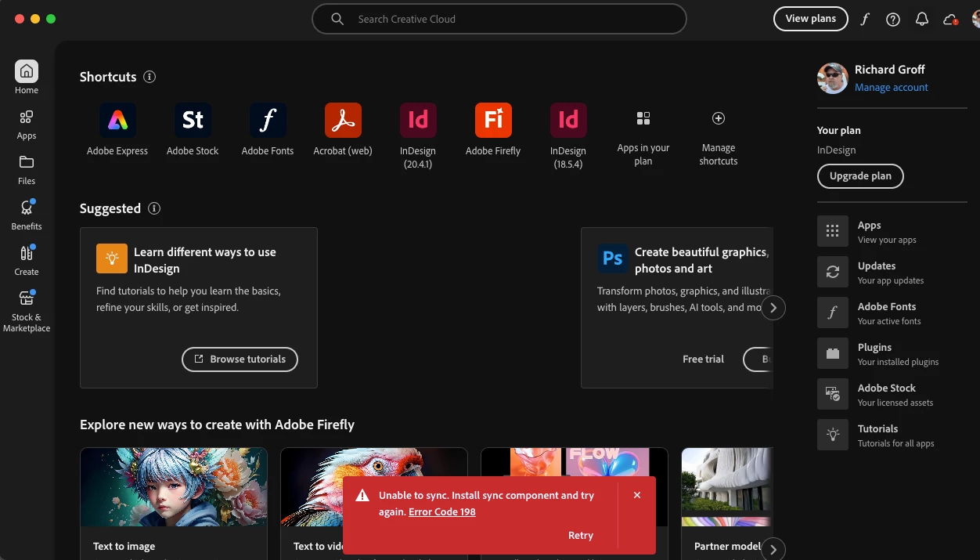Open Error Code 198 link
Viewport: 980px width, 560px height.
click(442, 512)
